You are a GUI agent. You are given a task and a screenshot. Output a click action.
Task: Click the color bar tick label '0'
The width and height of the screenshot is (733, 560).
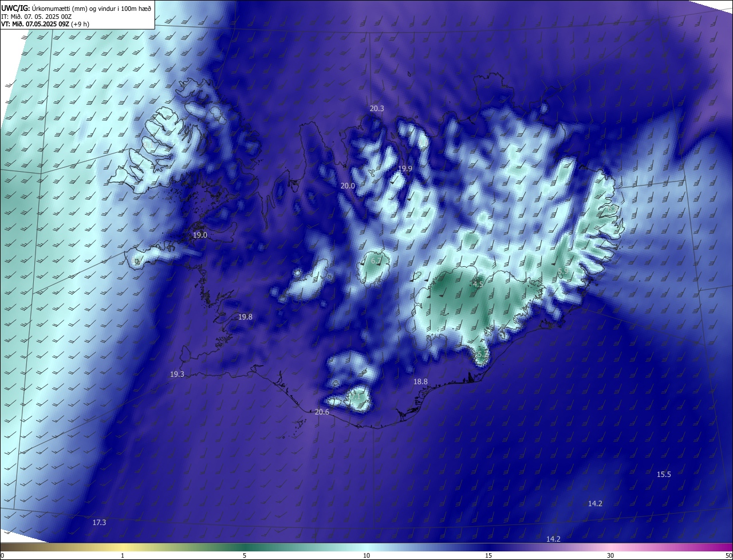[2, 555]
